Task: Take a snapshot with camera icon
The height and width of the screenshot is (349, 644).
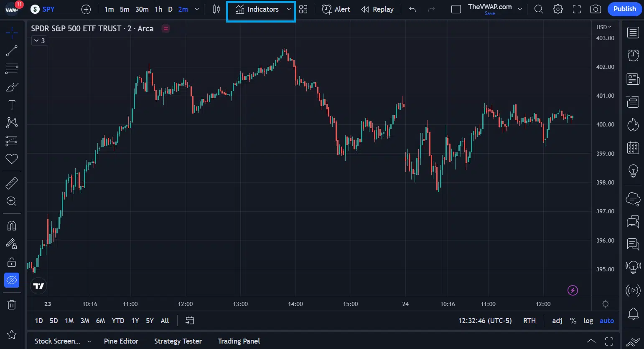Action: click(596, 9)
